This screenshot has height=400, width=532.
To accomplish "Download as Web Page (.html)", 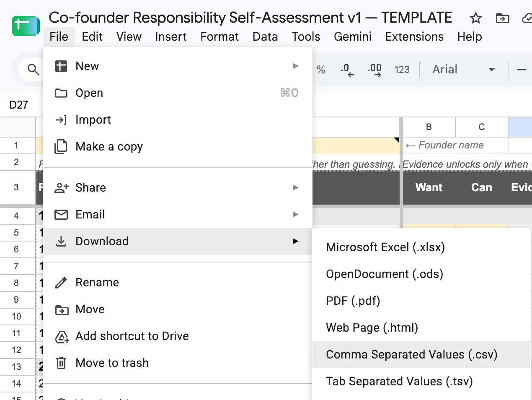I will (x=421, y=328).
